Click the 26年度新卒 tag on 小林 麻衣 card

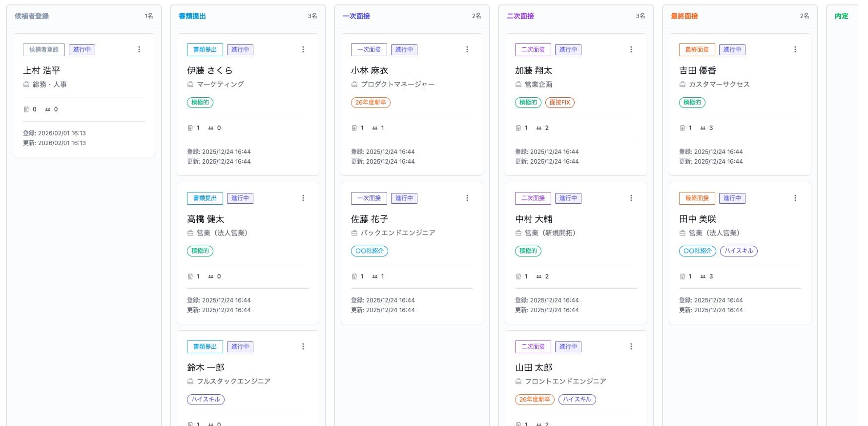coord(371,103)
